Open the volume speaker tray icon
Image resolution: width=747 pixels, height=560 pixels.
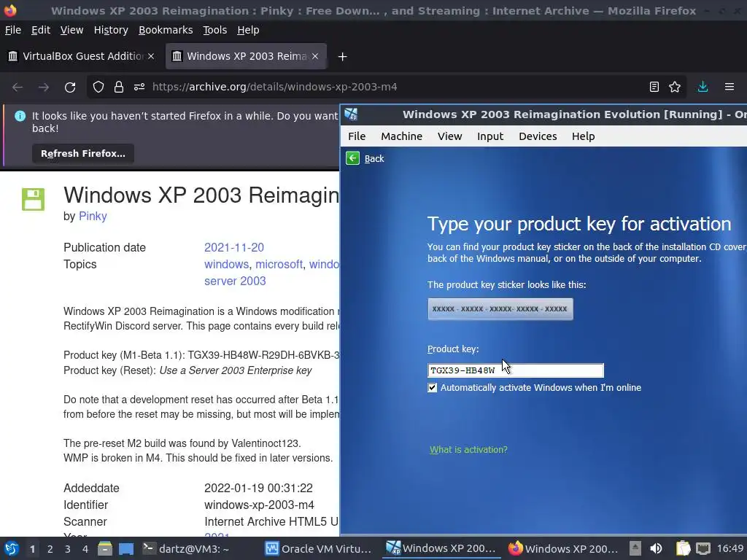click(656, 548)
